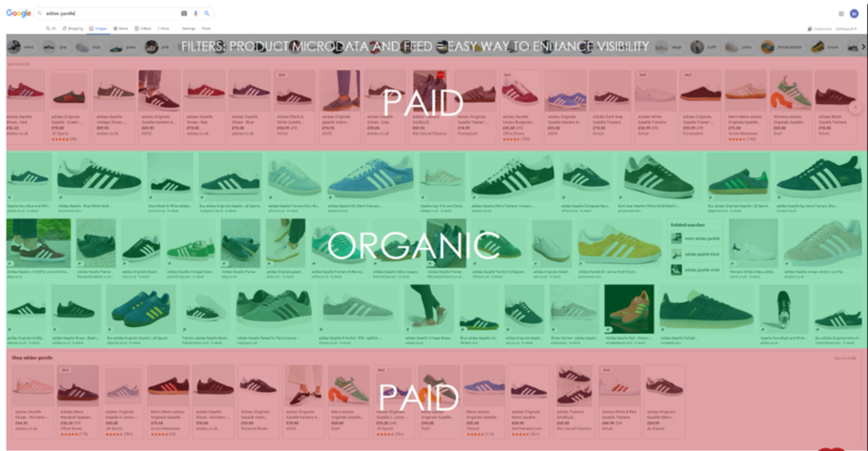Open search by image camera icon
868x451 pixels.
(x=184, y=13)
